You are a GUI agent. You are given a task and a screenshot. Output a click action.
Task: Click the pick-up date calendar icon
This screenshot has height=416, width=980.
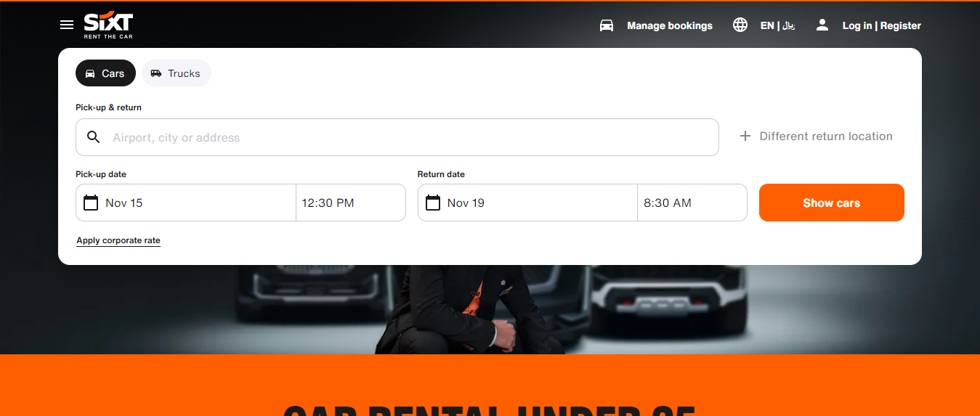pyautogui.click(x=91, y=203)
